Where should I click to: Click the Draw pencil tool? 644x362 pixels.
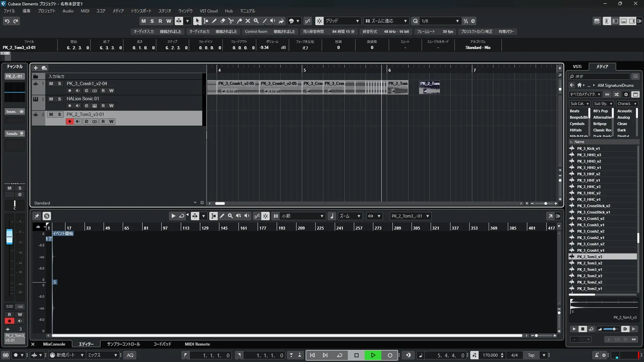214,21
